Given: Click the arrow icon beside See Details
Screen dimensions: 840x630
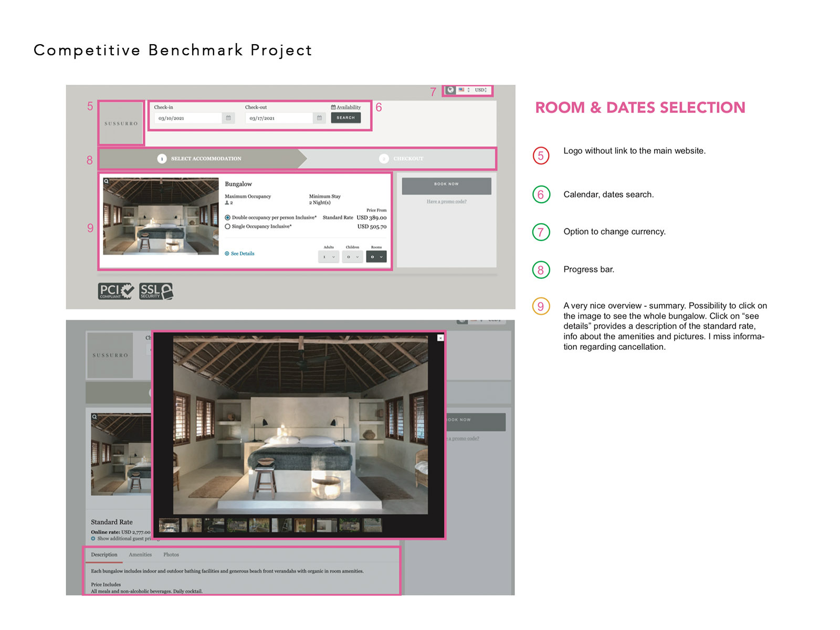Looking at the screenshot, I should [x=227, y=254].
